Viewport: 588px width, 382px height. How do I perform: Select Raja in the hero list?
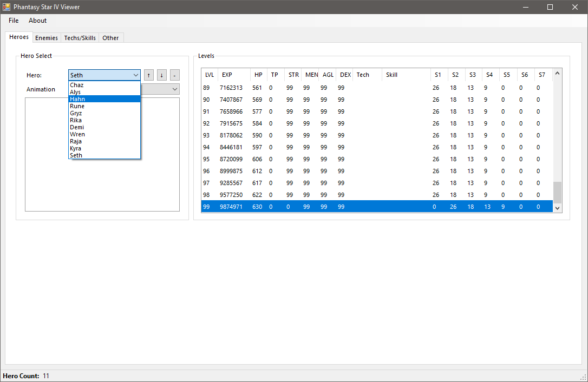pos(104,141)
